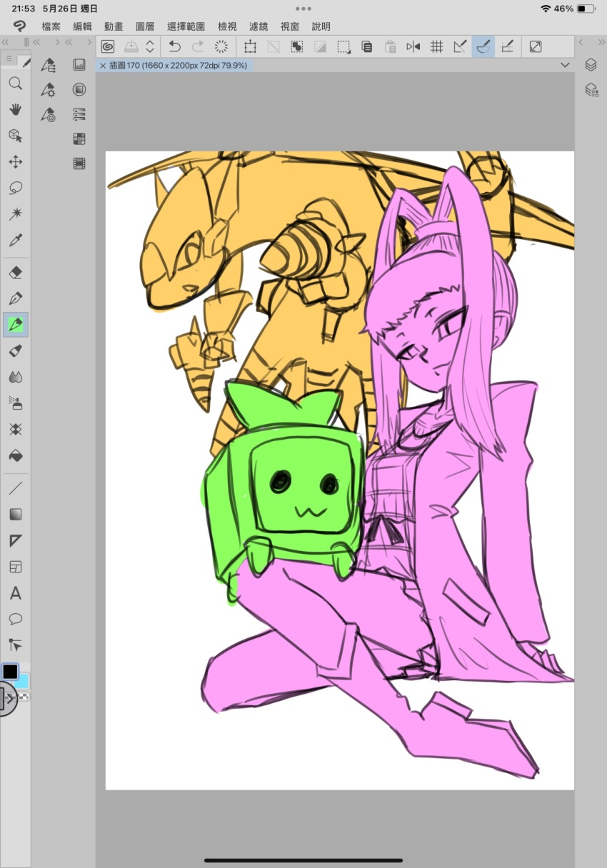Select the black main color swatch
The image size is (607, 868).
(x=10, y=672)
